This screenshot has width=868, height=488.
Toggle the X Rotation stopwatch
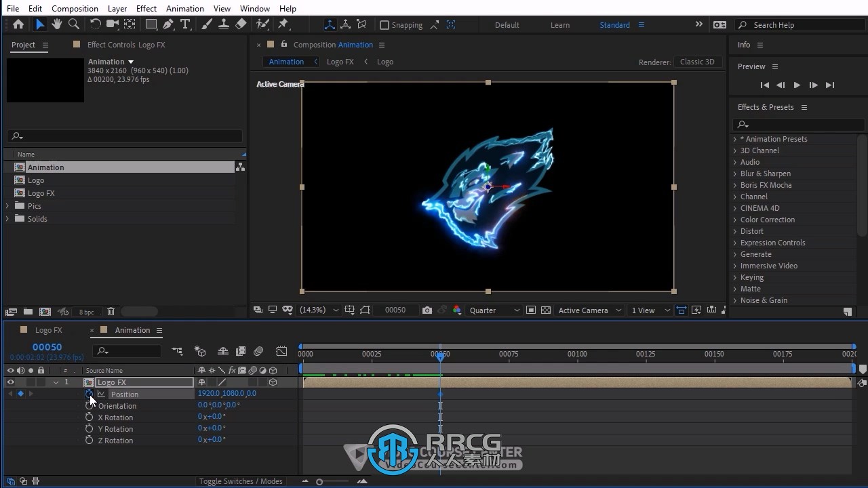pyautogui.click(x=89, y=417)
